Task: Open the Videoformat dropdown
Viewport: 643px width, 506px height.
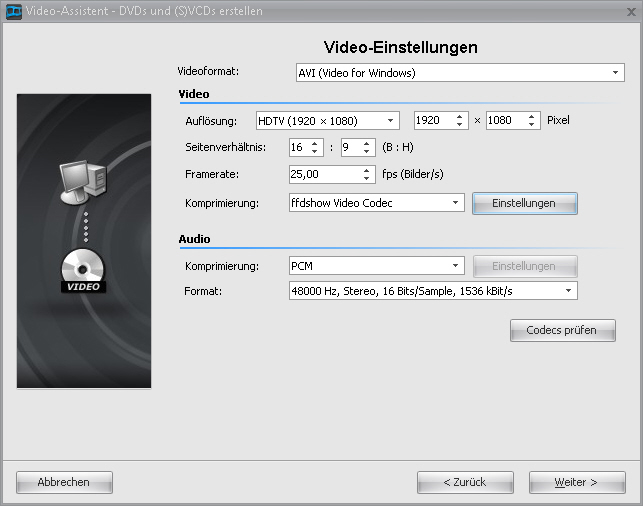Action: [616, 73]
